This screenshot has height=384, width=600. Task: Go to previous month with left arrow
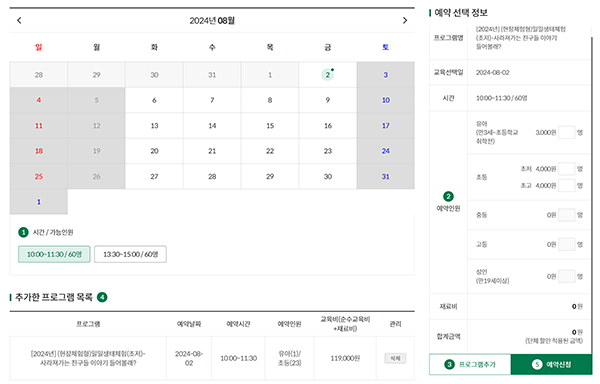[x=19, y=20]
